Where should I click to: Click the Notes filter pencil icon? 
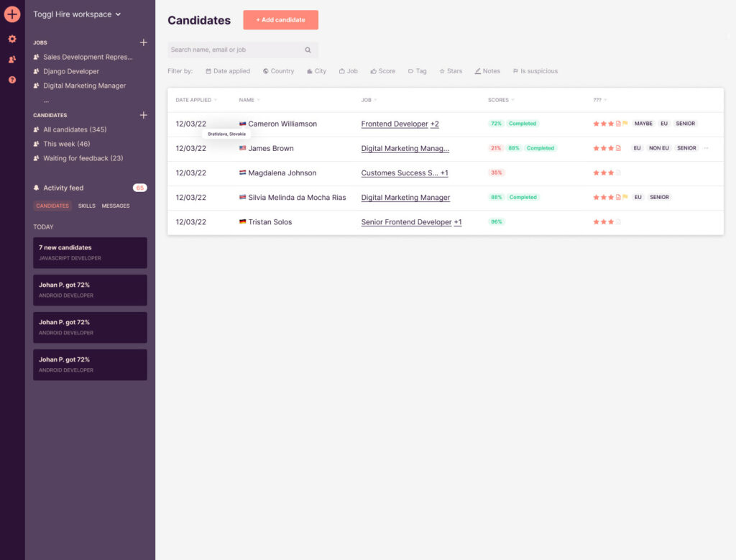click(477, 70)
